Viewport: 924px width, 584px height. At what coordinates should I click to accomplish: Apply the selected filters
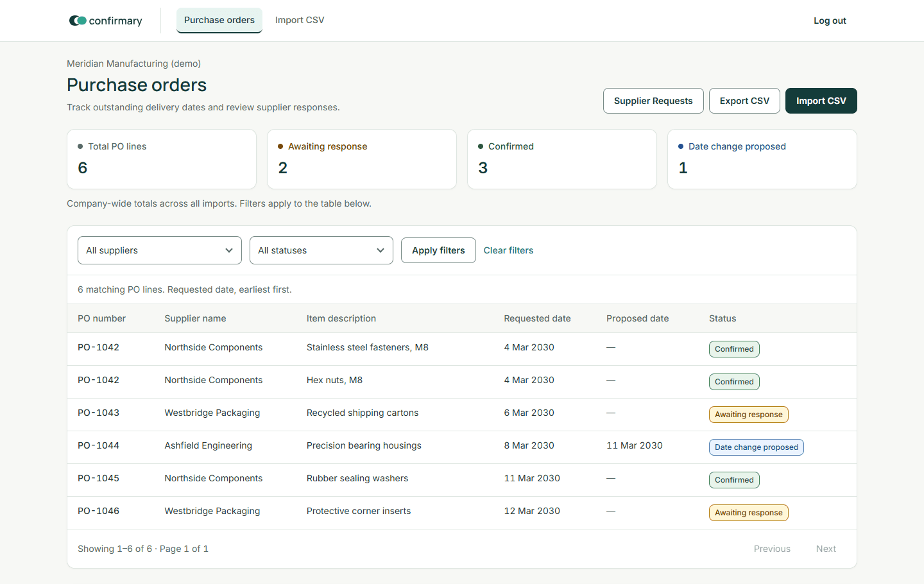(438, 250)
